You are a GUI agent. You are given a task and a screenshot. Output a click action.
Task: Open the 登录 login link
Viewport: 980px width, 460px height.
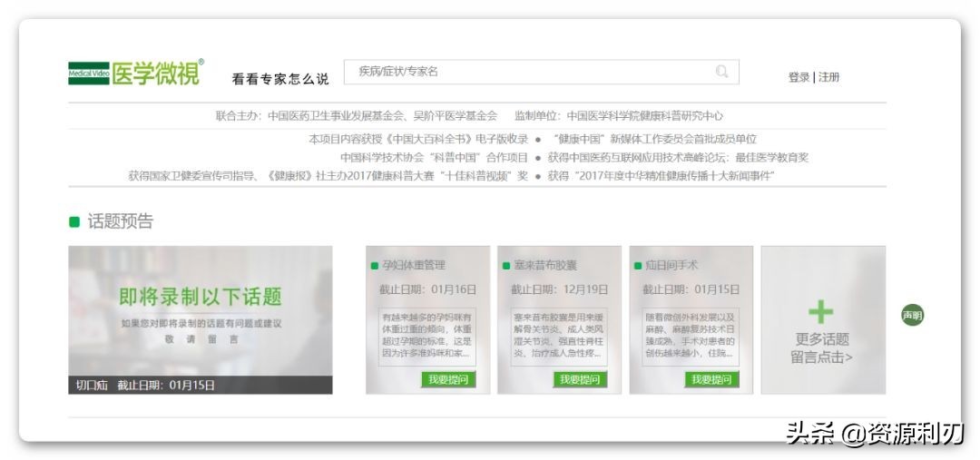(799, 77)
